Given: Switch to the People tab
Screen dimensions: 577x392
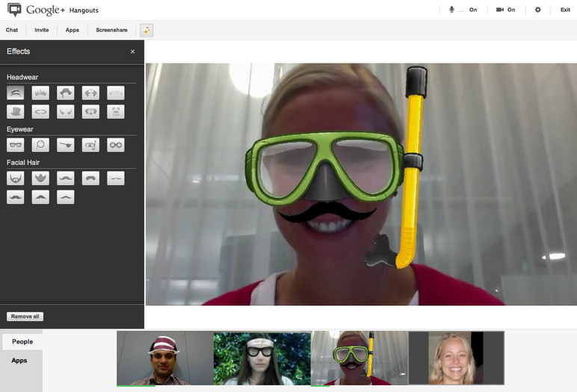Looking at the screenshot, I should 22,341.
